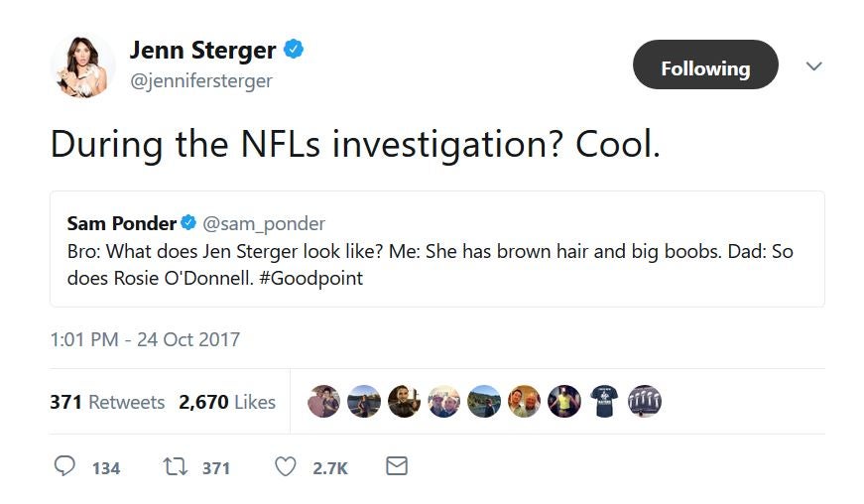This screenshot has height=504, width=864.
Task: Click the Sam Ponder name in quoted tweet
Action: (121, 223)
